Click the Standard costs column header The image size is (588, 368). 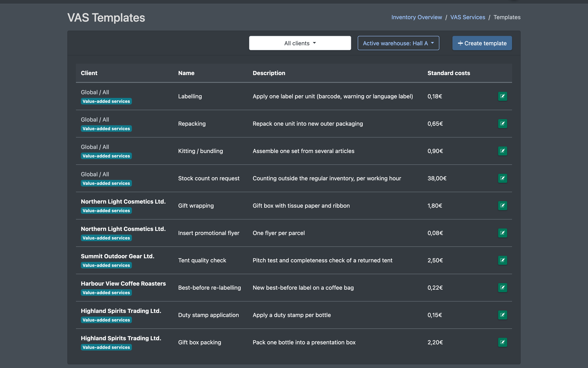[449, 73]
